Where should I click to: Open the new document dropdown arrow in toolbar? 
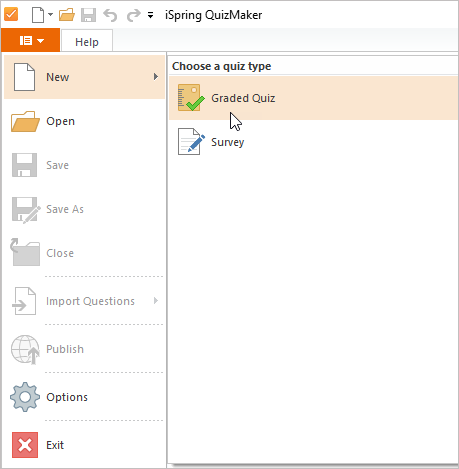click(x=50, y=15)
